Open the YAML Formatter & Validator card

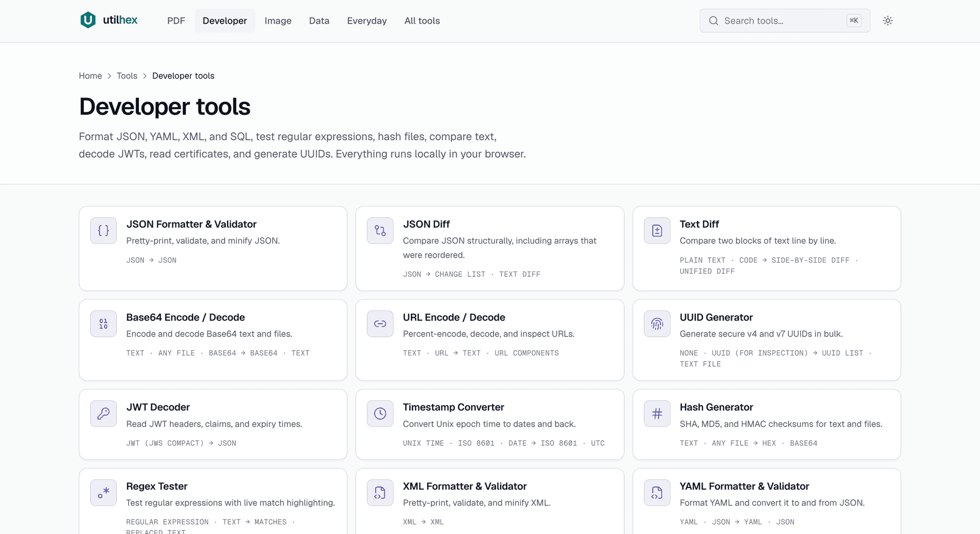point(767,501)
